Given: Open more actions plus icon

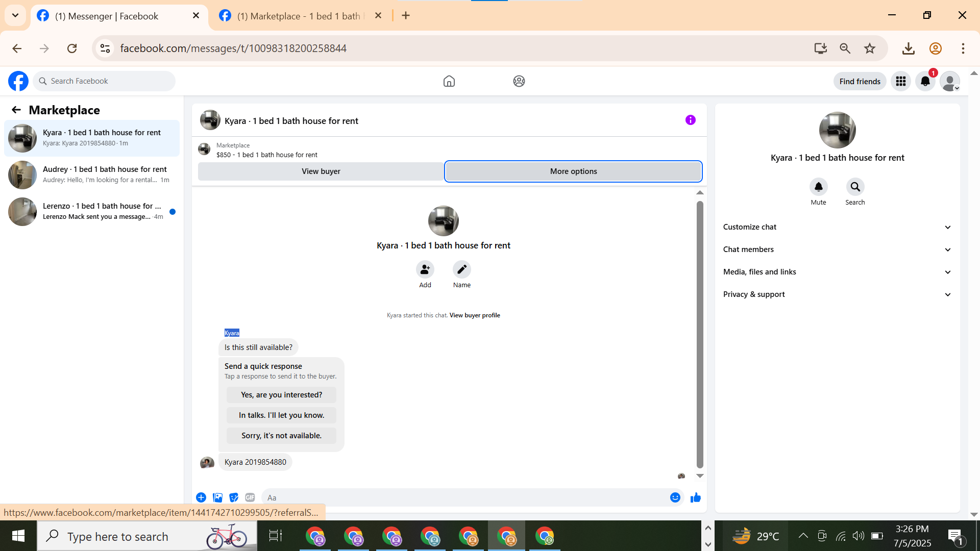Looking at the screenshot, I should [201, 497].
